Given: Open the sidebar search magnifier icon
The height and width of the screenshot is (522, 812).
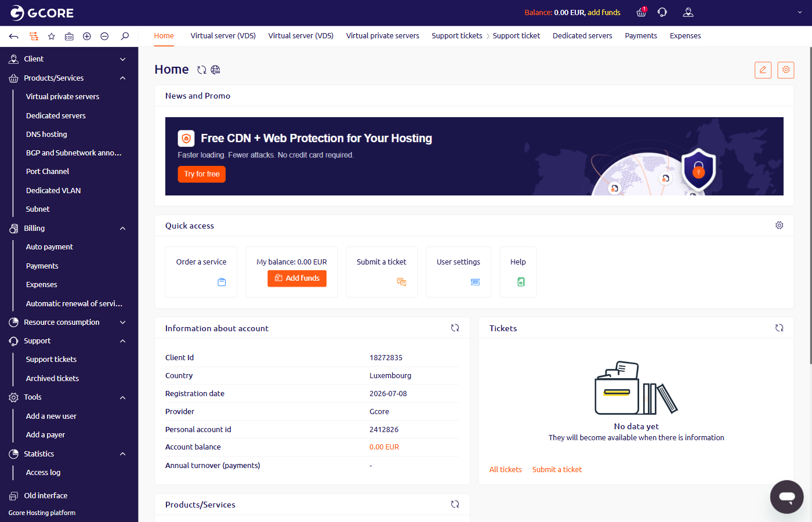Looking at the screenshot, I should [x=125, y=36].
